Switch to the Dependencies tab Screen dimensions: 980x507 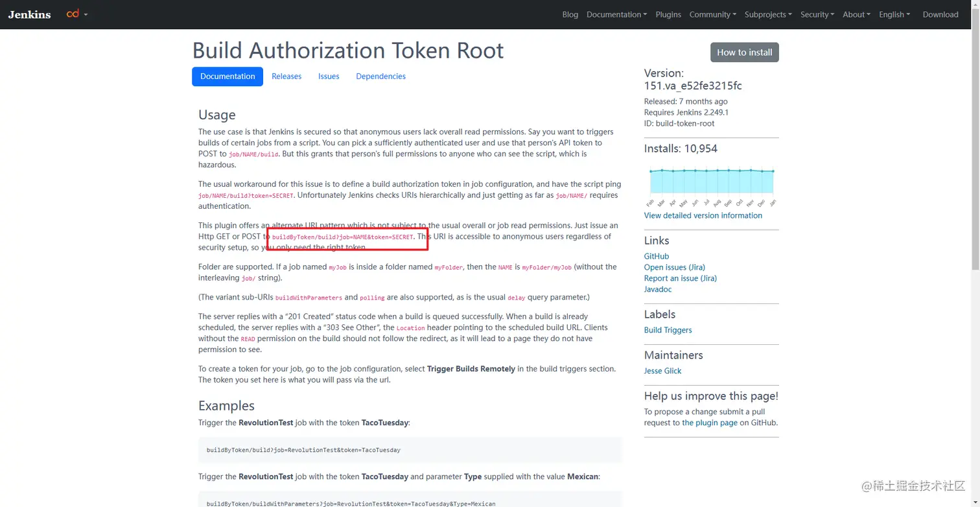(380, 77)
